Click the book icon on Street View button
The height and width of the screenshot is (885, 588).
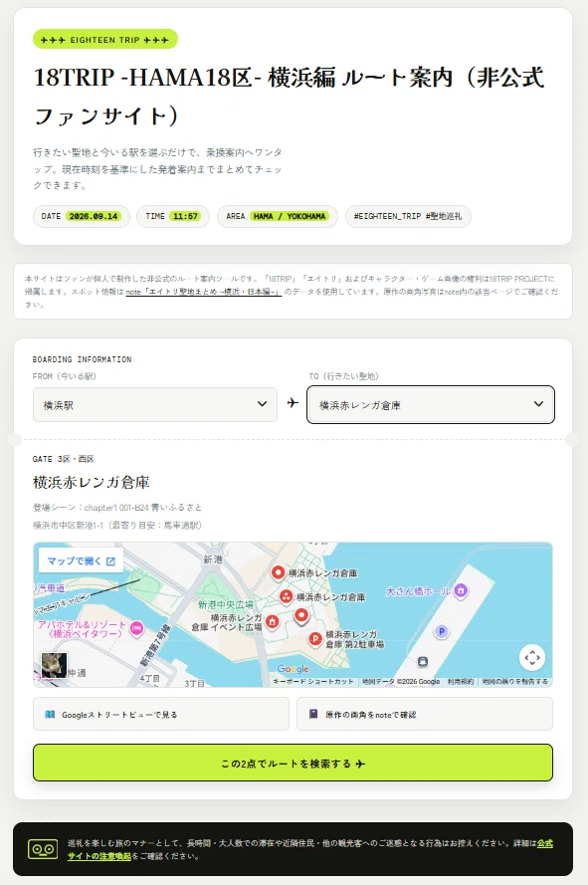pyautogui.click(x=50, y=714)
